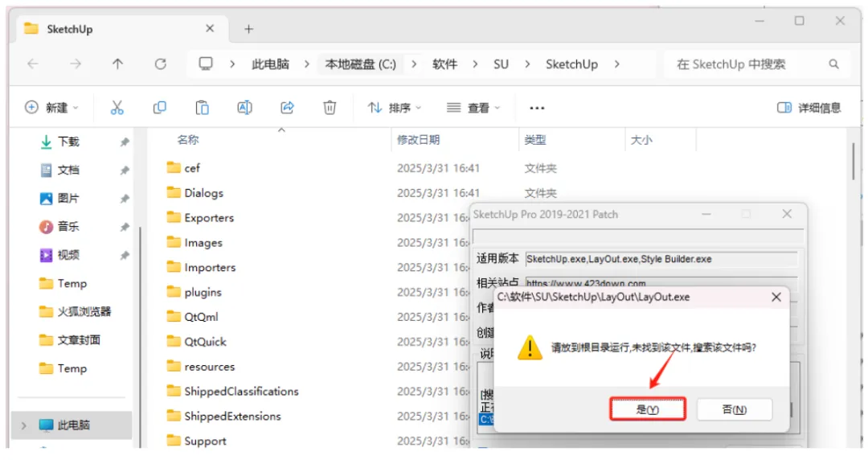The width and height of the screenshot is (868, 460).
Task: Expand the chevron after SketchUp in the breadcrumb
Action: coord(616,64)
